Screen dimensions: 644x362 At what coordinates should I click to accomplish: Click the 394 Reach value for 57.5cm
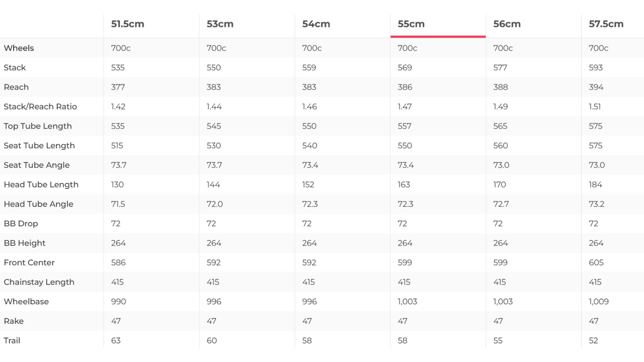point(596,87)
